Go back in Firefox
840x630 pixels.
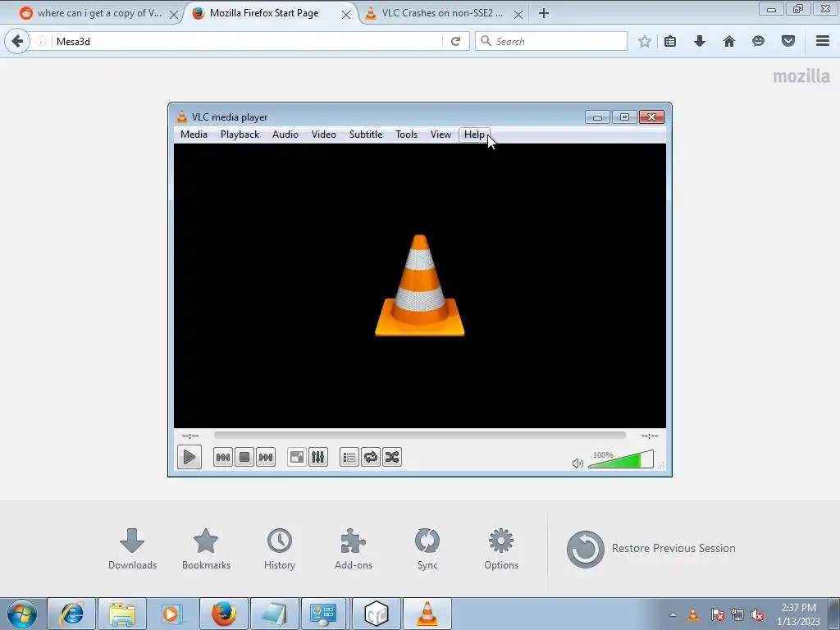point(17,41)
